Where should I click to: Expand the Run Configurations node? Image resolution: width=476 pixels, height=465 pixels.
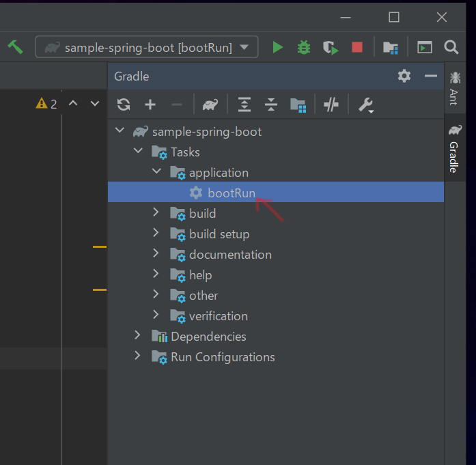pyautogui.click(x=137, y=356)
